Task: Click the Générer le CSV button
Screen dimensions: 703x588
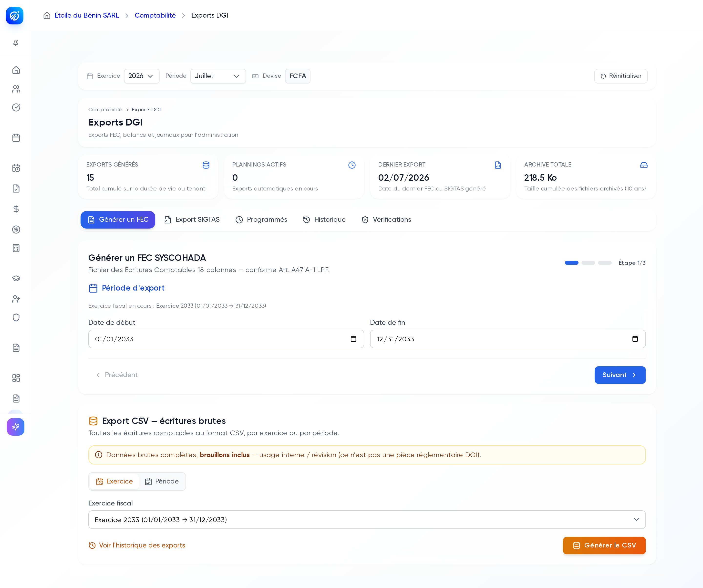Action: tap(604, 546)
